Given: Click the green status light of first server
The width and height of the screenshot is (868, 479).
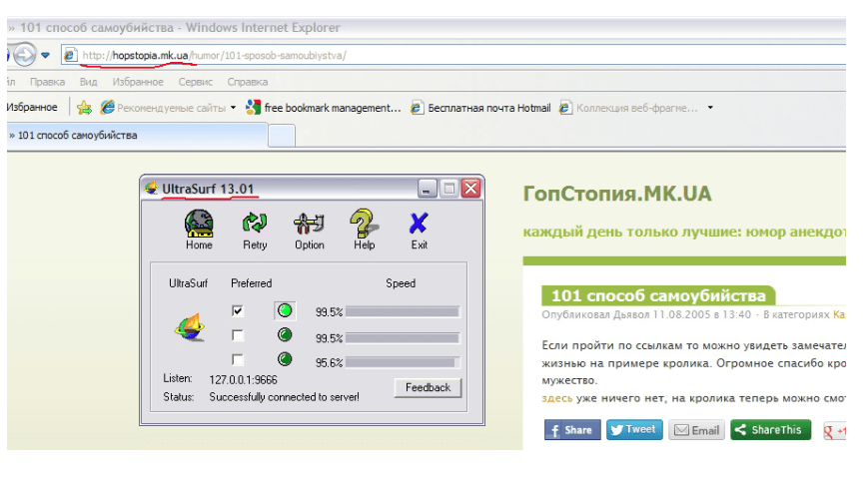Looking at the screenshot, I should [x=285, y=311].
